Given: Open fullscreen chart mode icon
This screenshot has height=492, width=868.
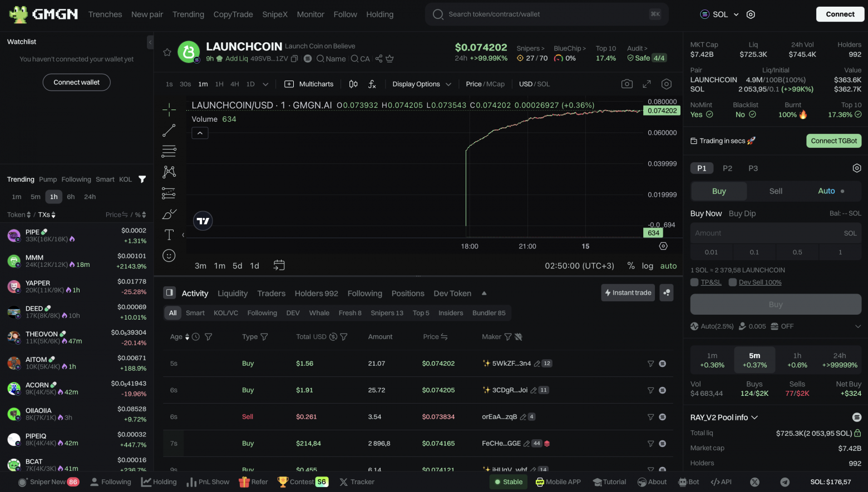Looking at the screenshot, I should click(x=647, y=84).
